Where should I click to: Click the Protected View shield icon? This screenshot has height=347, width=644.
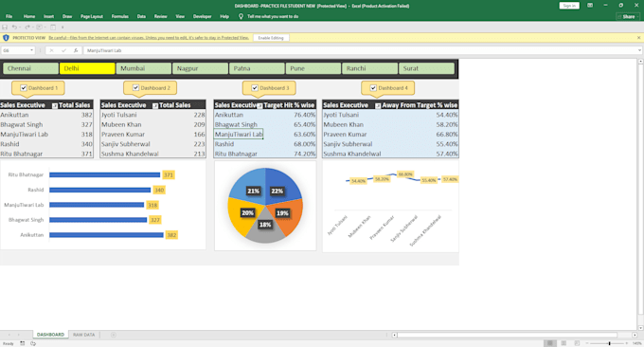tap(6, 38)
